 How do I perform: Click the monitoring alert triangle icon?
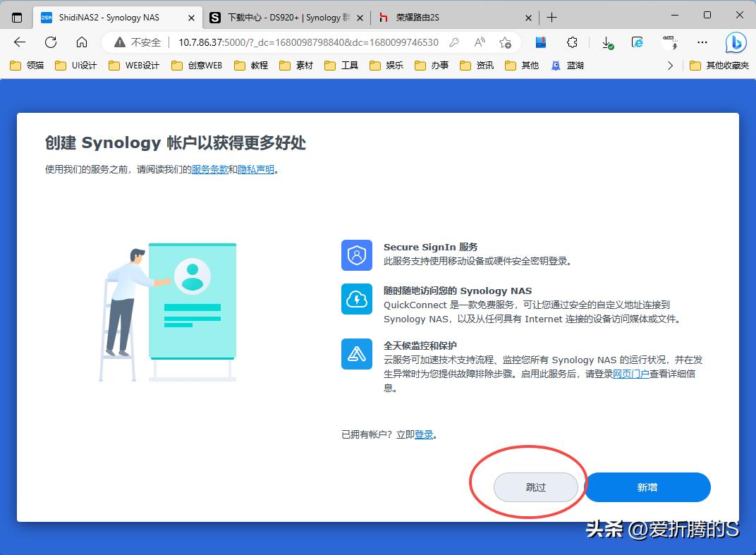(356, 354)
